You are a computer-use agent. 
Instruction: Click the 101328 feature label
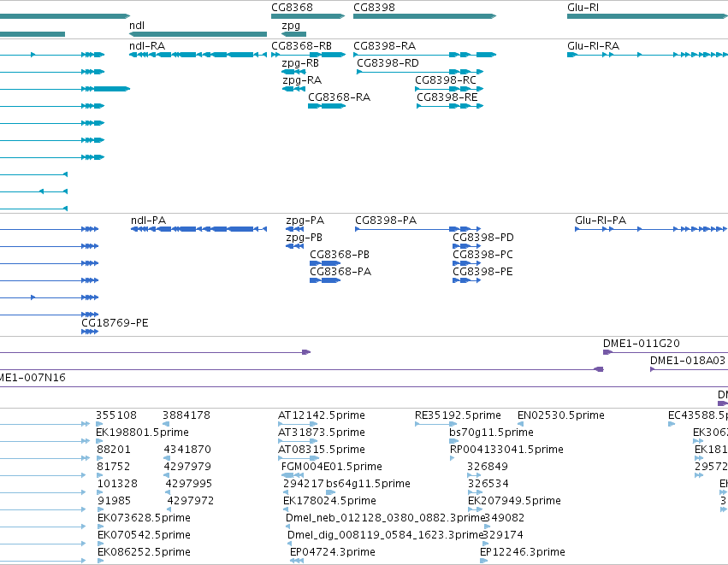click(x=117, y=484)
